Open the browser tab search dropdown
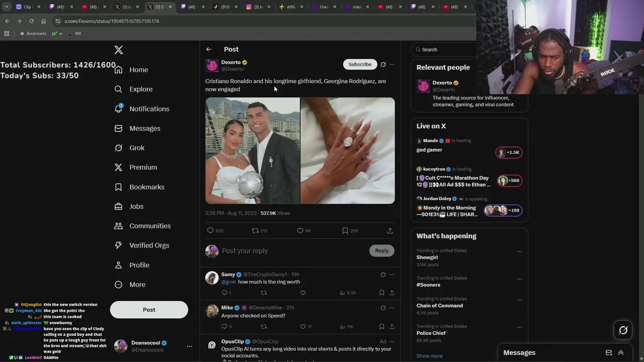Image resolution: width=644 pixels, height=362 pixels. click(7, 7)
